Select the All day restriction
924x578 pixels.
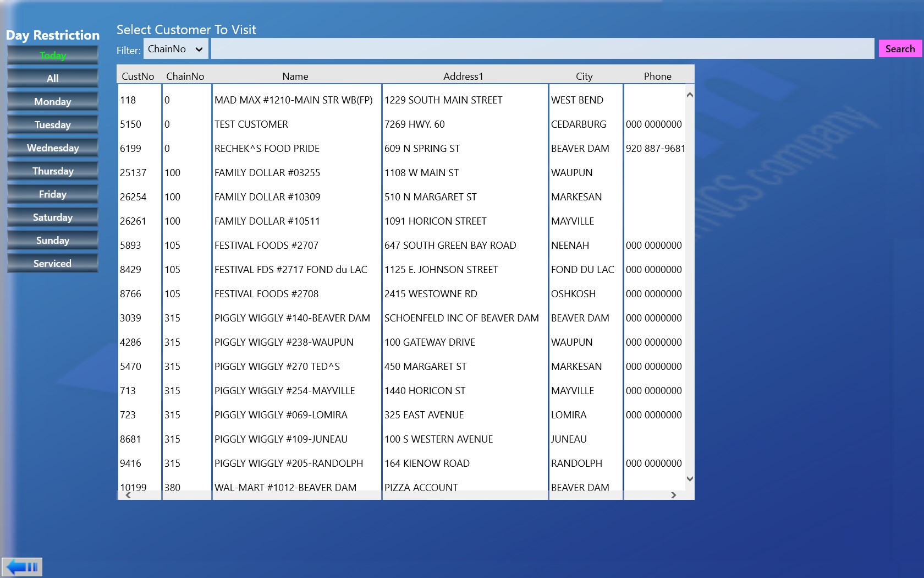coord(53,79)
